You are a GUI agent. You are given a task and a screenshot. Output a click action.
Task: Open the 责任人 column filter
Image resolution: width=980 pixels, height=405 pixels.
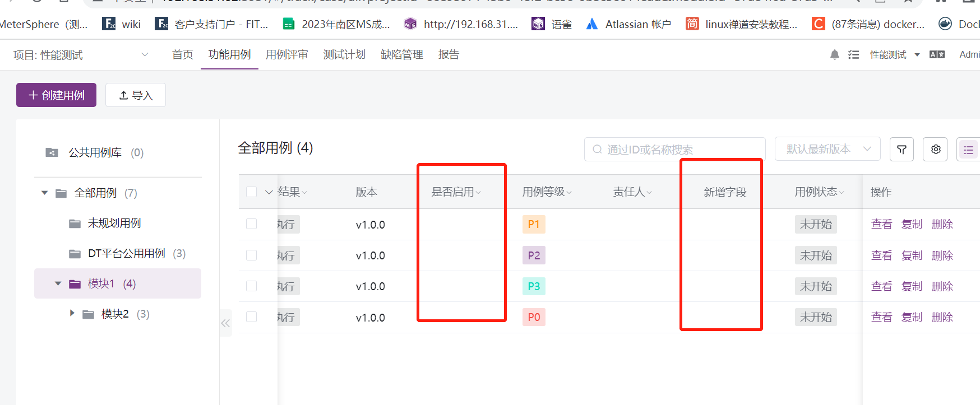tap(649, 192)
